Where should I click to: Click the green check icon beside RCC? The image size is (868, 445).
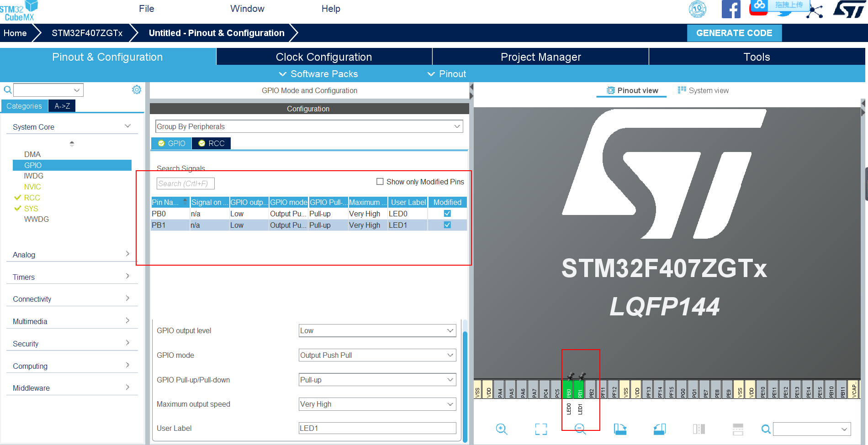point(18,198)
